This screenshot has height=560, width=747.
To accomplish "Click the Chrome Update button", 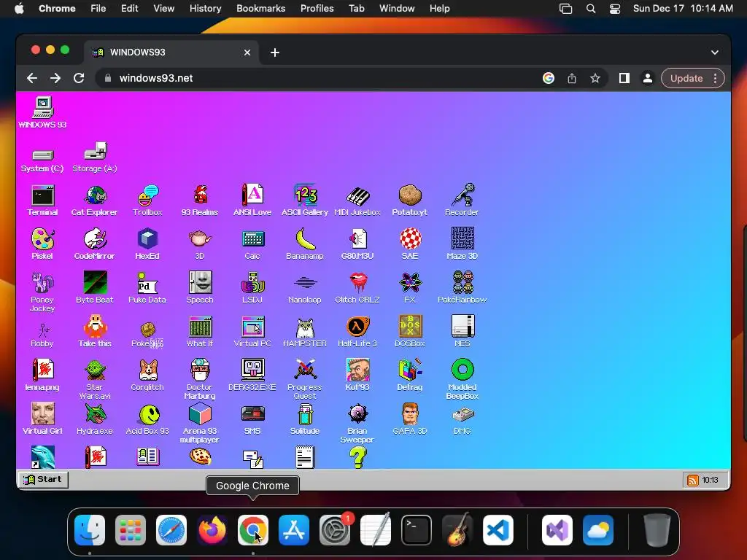I will [686, 78].
